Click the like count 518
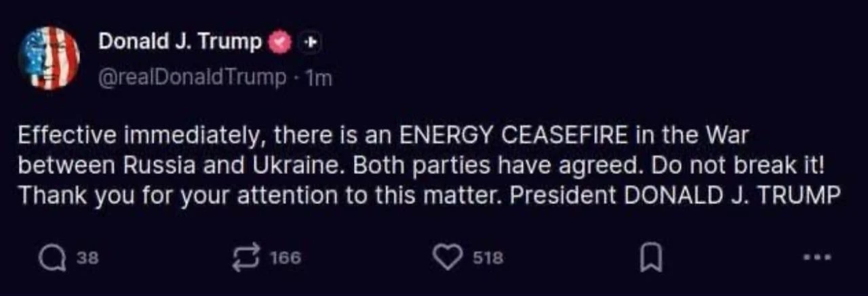This screenshot has height=296, width=868. point(488,258)
